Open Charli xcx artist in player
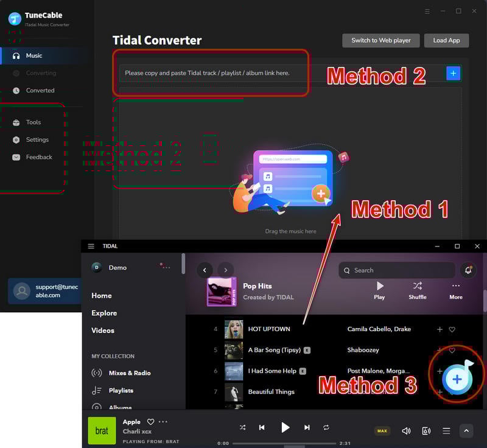Viewport: 487px width, 448px height. pos(137,432)
